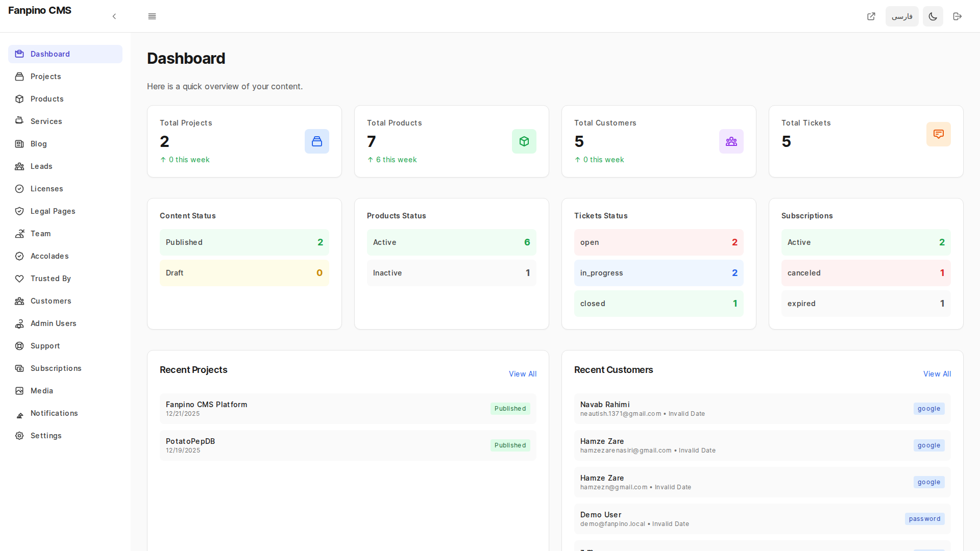
Task: Click the Products cube icon in sidebar
Action: click(x=19, y=99)
